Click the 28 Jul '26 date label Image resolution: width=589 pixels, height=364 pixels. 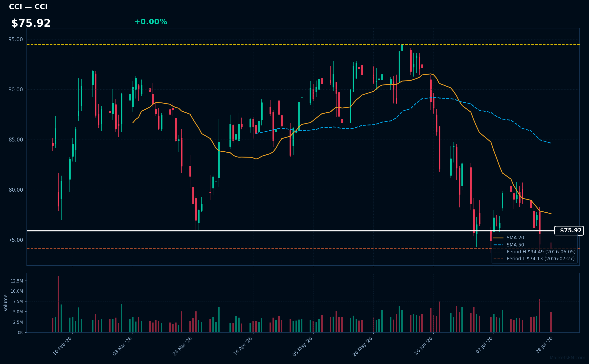[x=544, y=345]
